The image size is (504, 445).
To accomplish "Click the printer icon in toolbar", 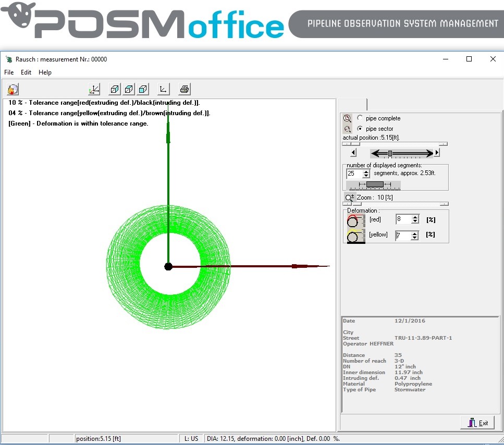I will (x=184, y=89).
